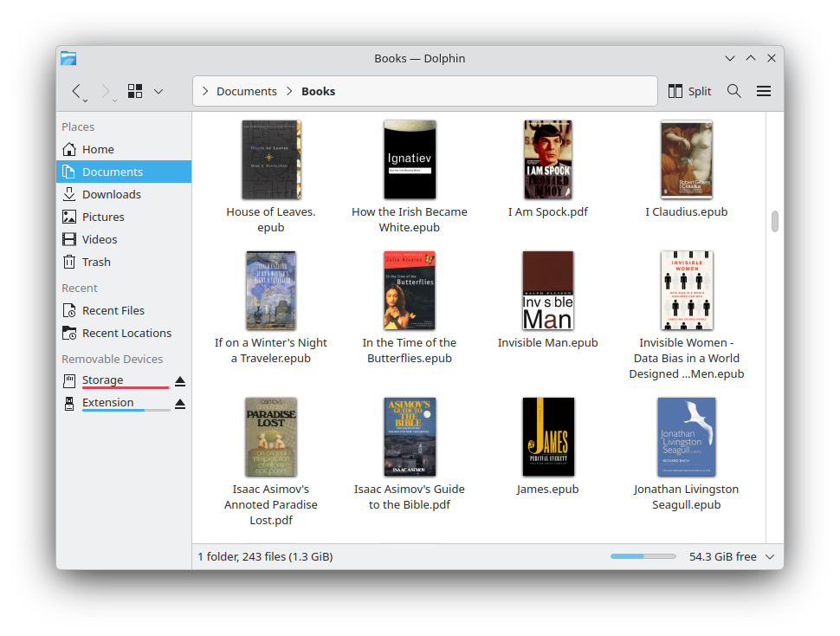Click the Videos film icon

pyautogui.click(x=69, y=239)
